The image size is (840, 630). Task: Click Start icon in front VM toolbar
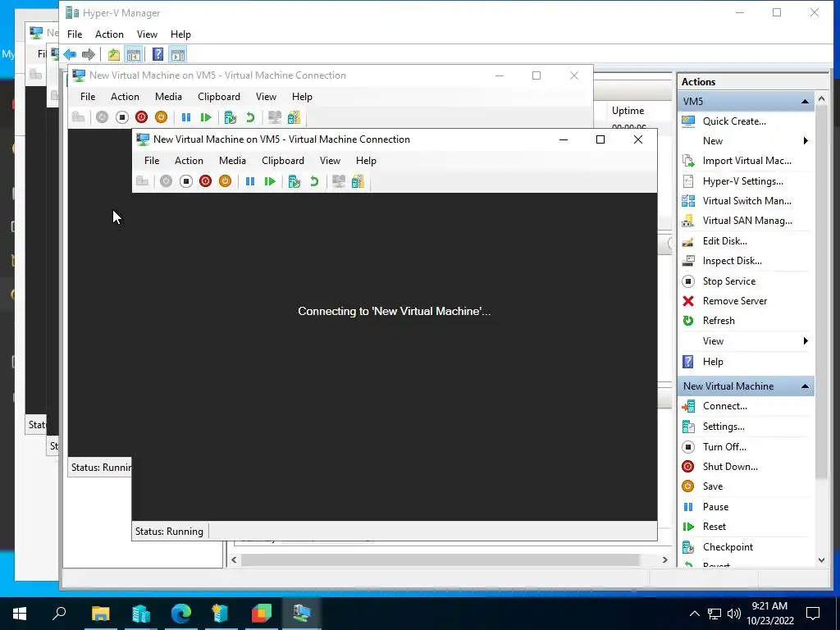click(166, 181)
